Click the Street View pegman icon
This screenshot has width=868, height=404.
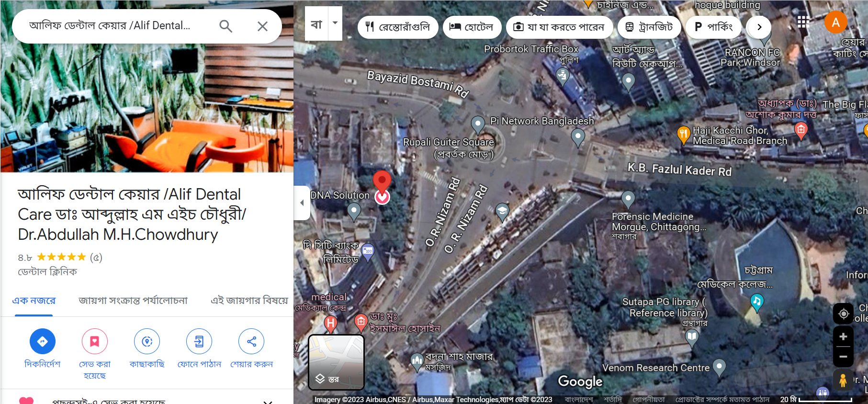coord(843,381)
